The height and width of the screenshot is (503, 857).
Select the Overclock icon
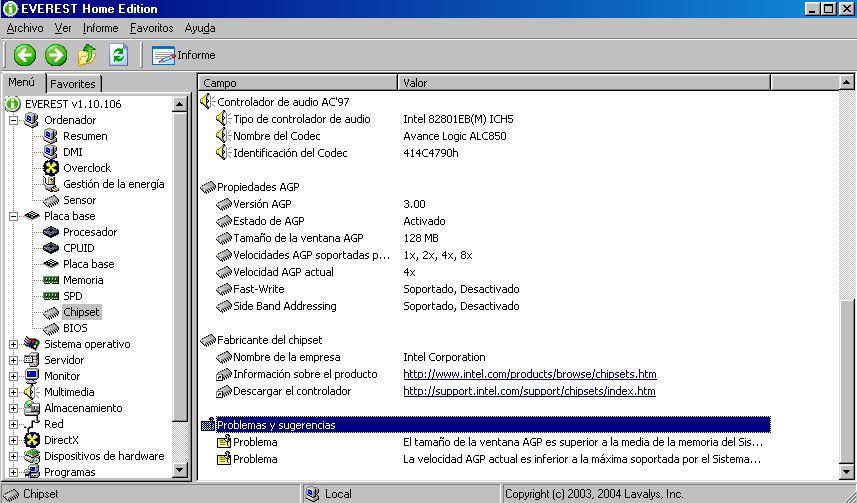[x=50, y=168]
